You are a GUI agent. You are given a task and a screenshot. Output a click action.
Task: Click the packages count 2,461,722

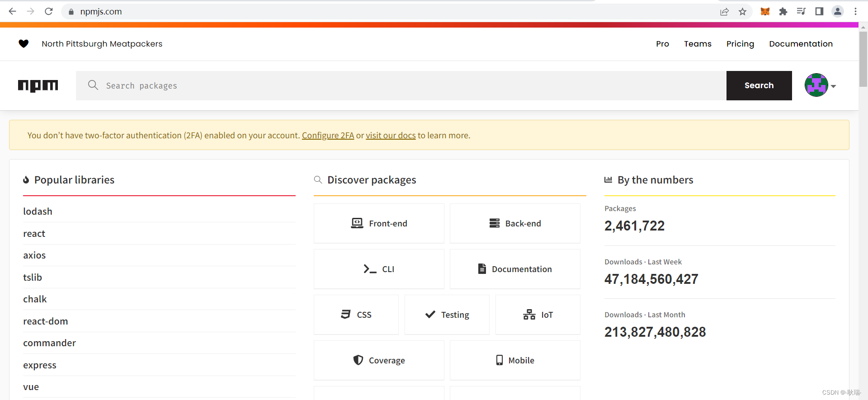[x=634, y=226]
